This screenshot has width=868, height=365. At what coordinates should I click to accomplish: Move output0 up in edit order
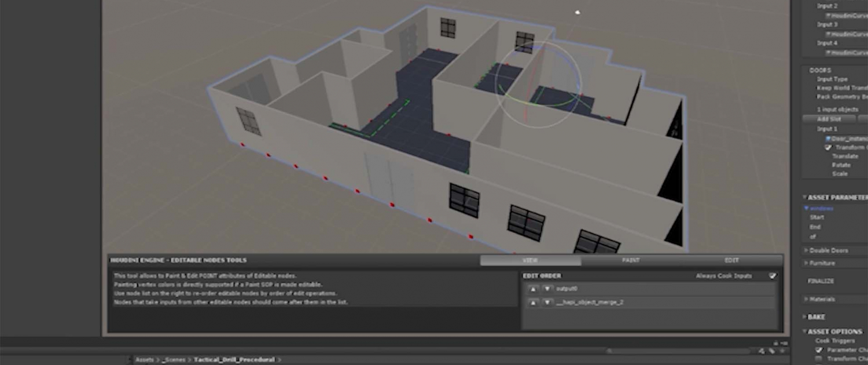tap(534, 289)
